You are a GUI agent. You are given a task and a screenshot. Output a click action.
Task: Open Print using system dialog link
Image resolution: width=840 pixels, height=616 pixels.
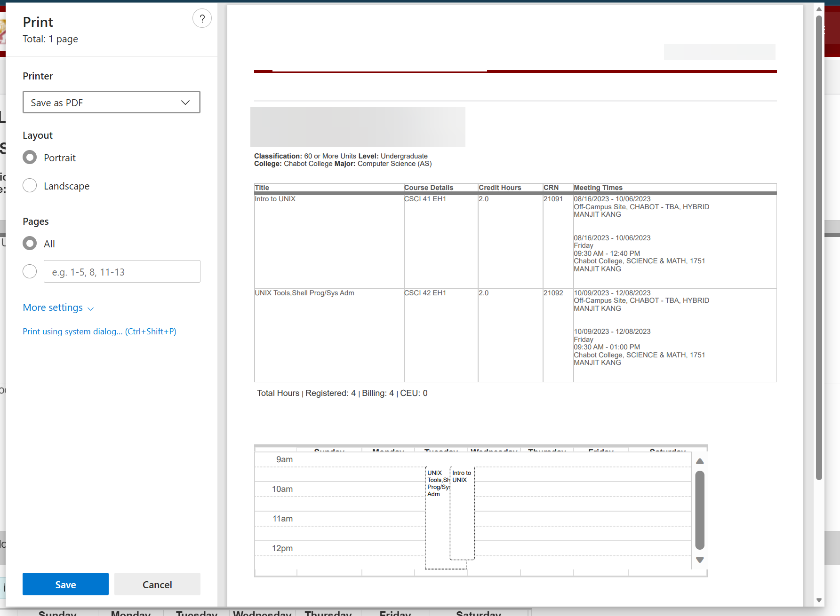99,332
